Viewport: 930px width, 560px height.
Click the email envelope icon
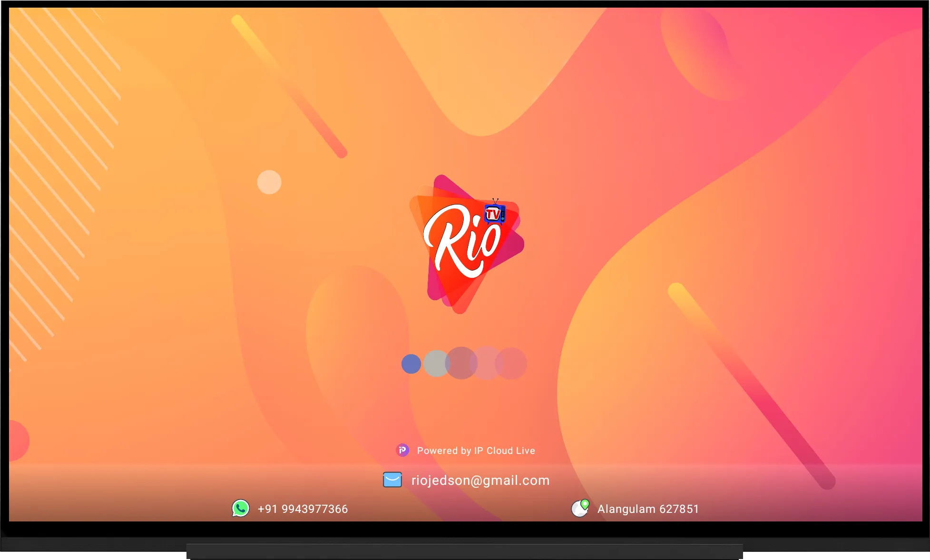coord(392,480)
